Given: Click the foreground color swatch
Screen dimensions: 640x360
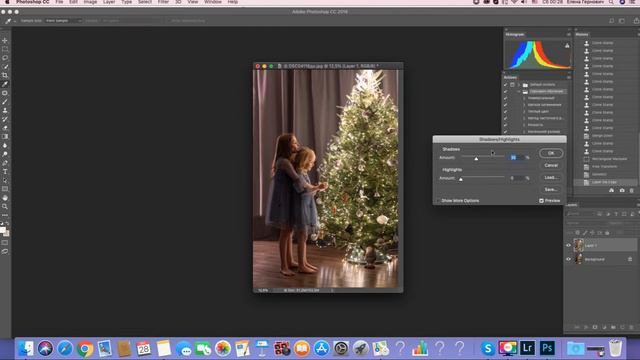Looking at the screenshot, I should [3, 230].
